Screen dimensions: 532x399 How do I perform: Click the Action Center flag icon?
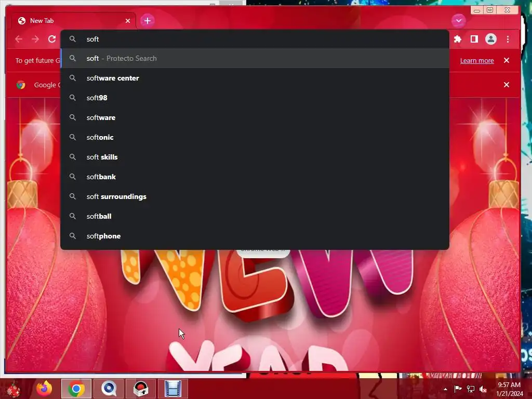(x=458, y=389)
